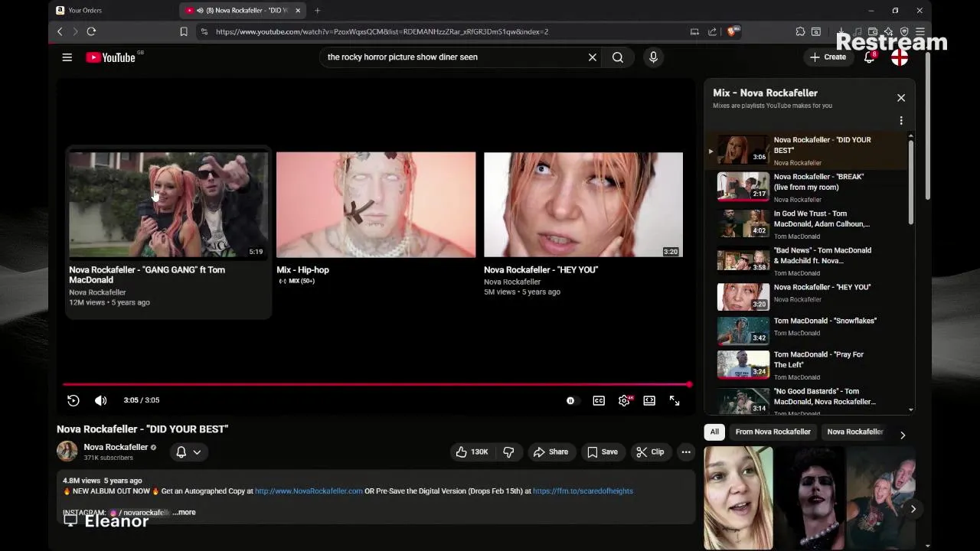Go back in browser history

click(60, 31)
